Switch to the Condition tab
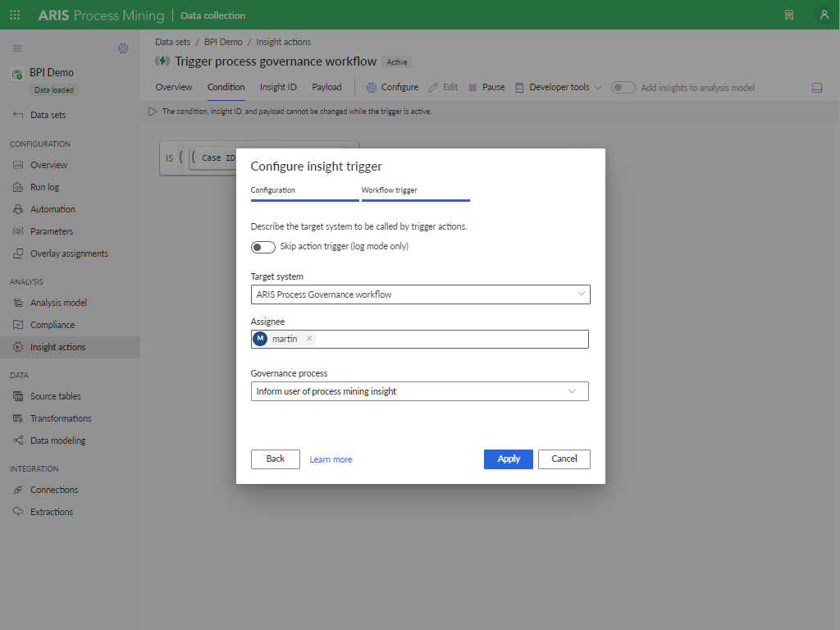This screenshot has width=840, height=630. [x=226, y=87]
